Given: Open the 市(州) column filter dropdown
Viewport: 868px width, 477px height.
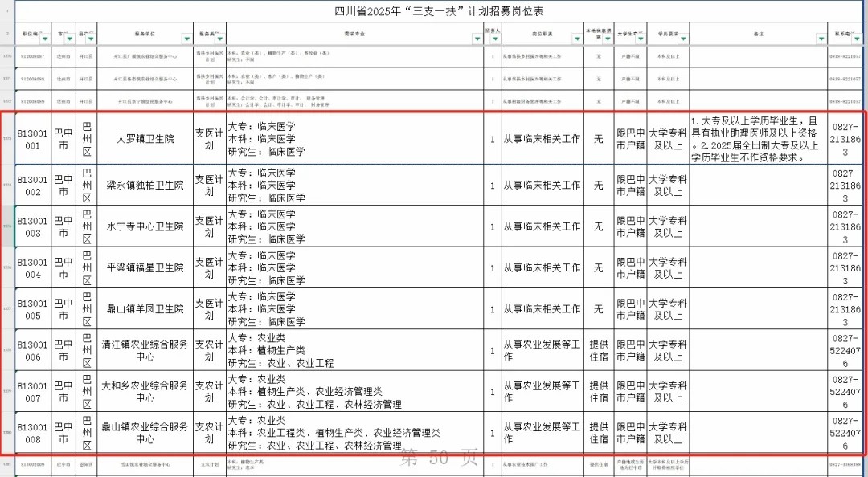Looking at the screenshot, I should [x=69, y=39].
